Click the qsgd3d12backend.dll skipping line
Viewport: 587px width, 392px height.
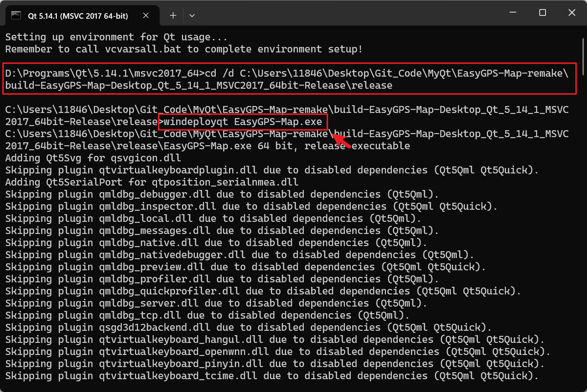pos(248,327)
